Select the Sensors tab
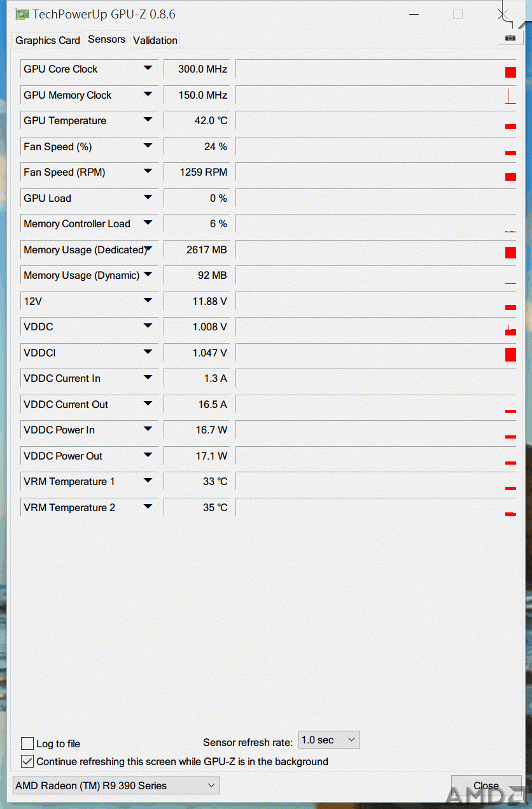This screenshot has width=532, height=809. pos(106,39)
